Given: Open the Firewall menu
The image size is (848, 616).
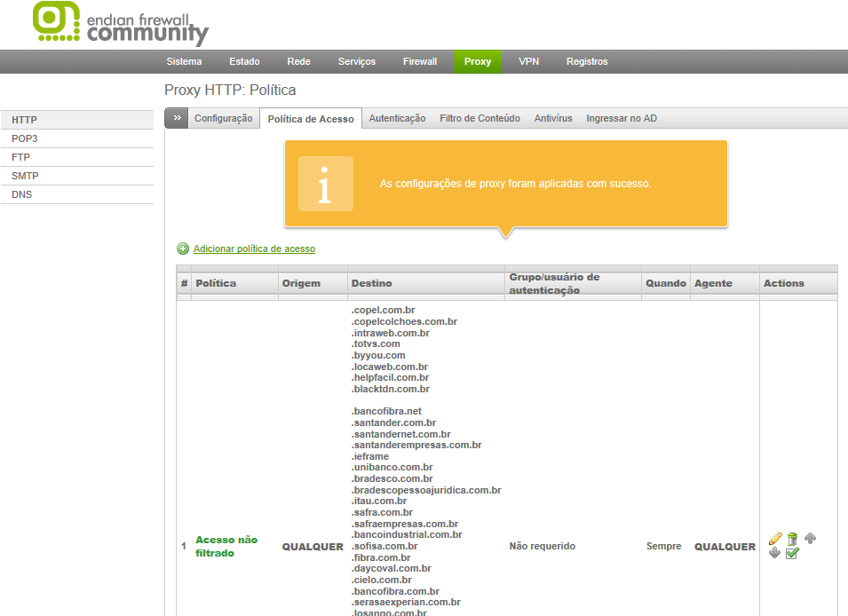Looking at the screenshot, I should coord(420,61).
